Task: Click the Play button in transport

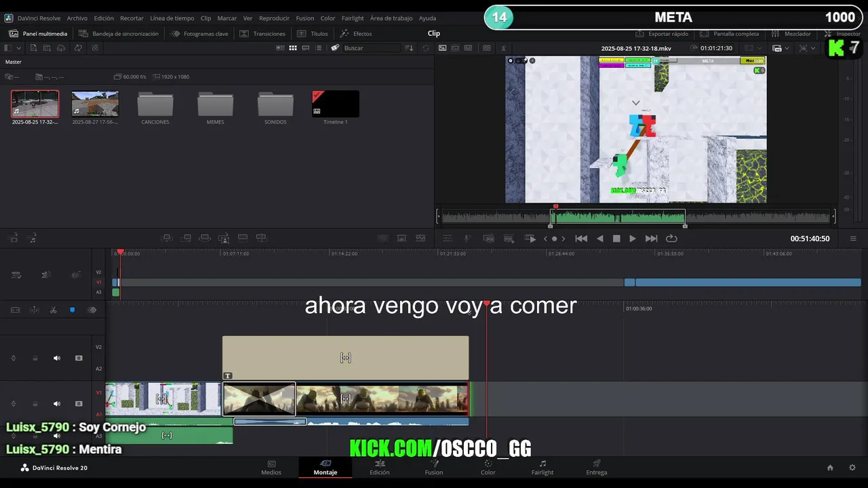Action: pyautogui.click(x=633, y=239)
